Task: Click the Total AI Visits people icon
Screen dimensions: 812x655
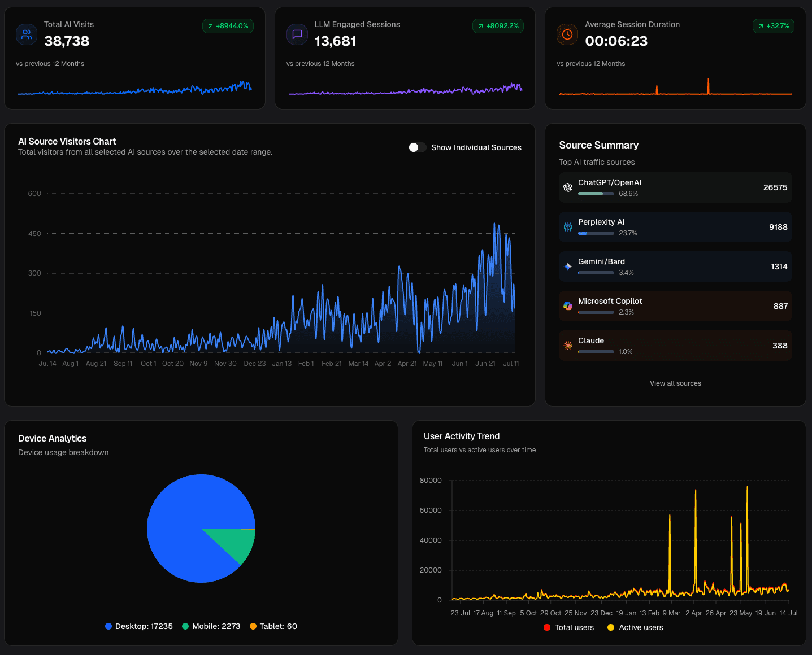Action: (26, 34)
